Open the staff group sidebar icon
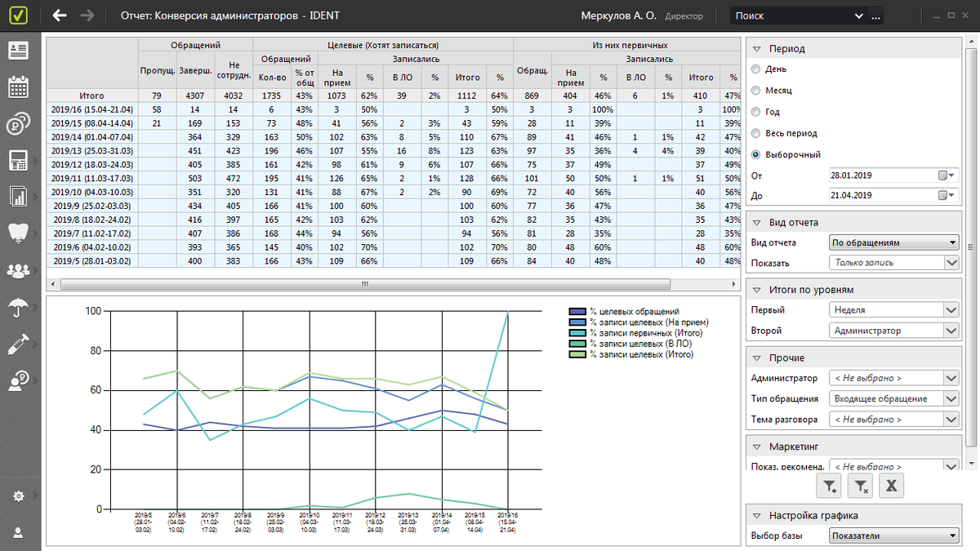This screenshot has width=980, height=551. [17, 270]
